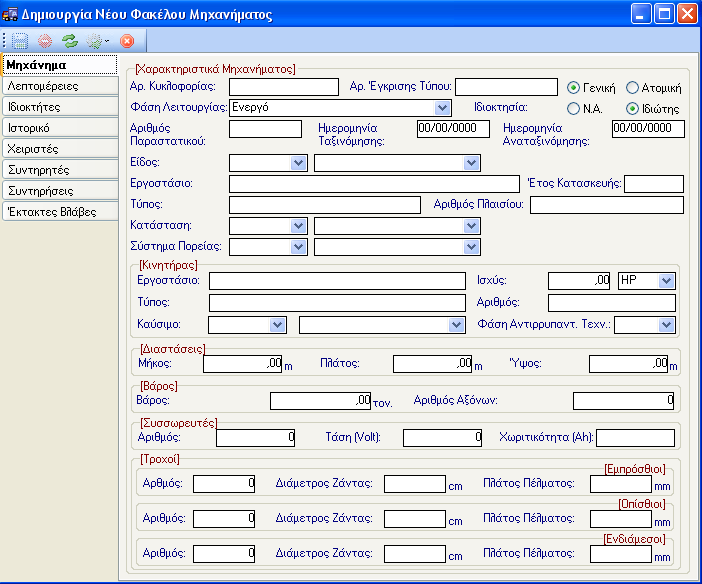The image size is (702, 584).
Task: Open the second Κατάσταση description dropdown
Action: coord(471,226)
